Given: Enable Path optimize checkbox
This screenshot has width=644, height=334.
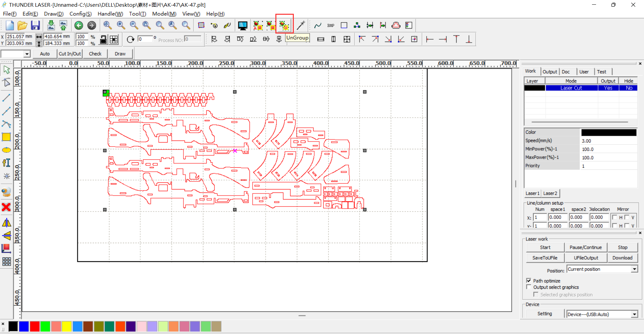Looking at the screenshot, I should coord(529,281).
